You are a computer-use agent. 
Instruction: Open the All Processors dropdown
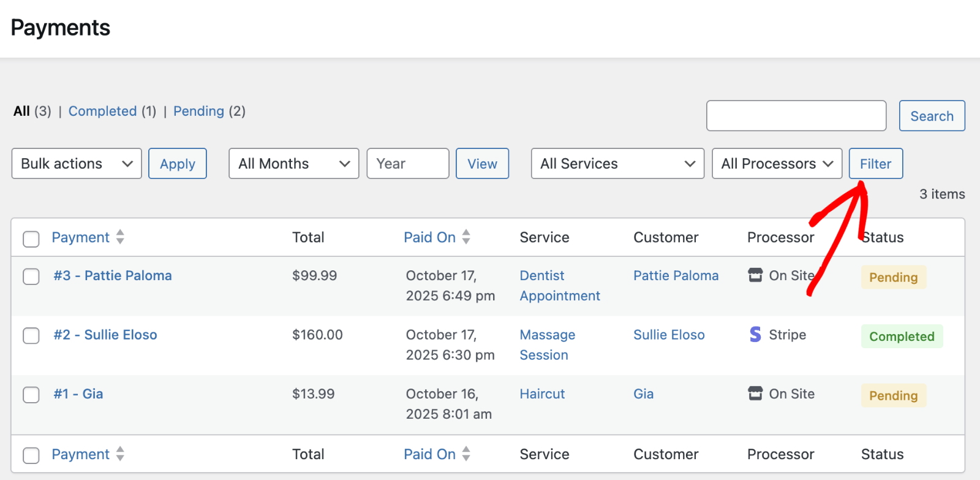(777, 164)
